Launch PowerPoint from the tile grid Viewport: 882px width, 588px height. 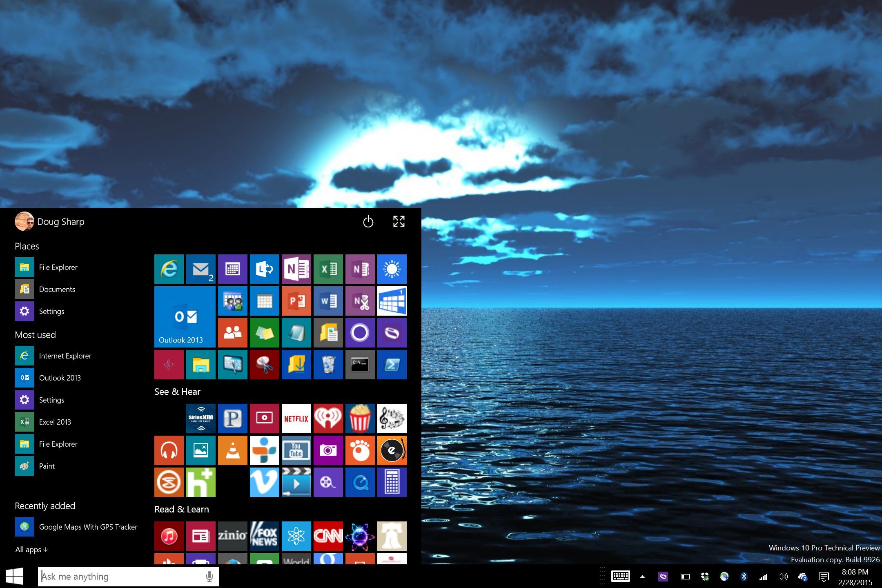(296, 301)
